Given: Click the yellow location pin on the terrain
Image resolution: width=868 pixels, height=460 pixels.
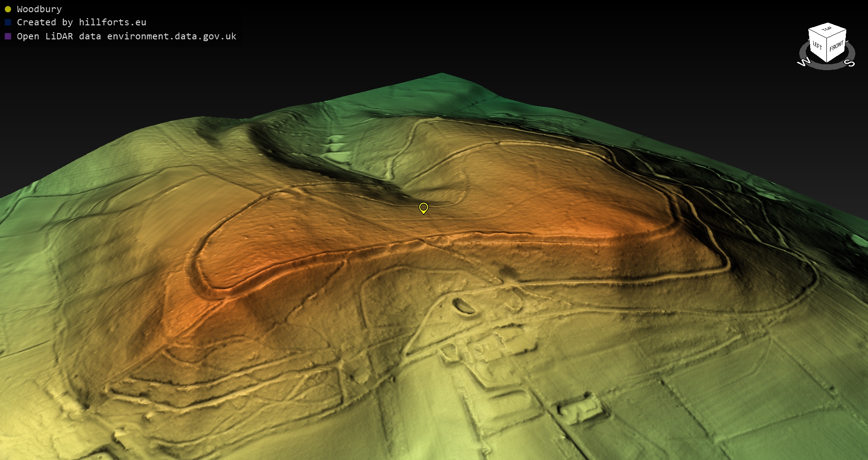Looking at the screenshot, I should point(423,208).
